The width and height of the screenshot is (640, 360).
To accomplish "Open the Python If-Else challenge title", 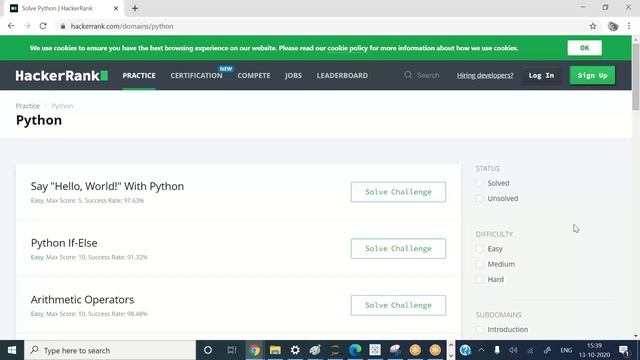I will point(64,243).
